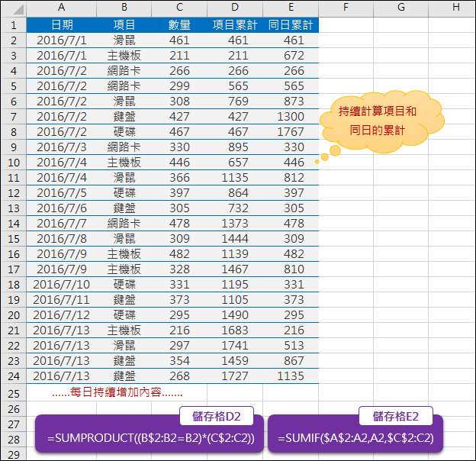Click the 項目累計 header cell
Screen dimensions: 476x461
point(235,25)
